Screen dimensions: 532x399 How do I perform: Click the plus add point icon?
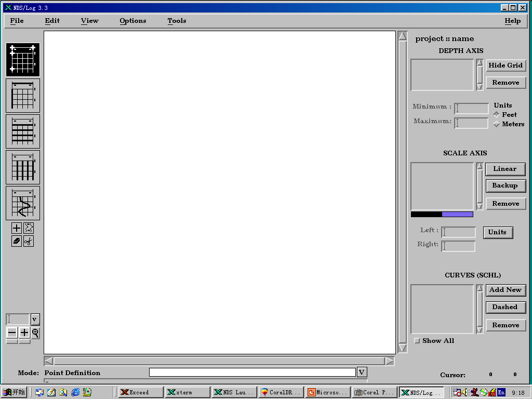(x=17, y=228)
